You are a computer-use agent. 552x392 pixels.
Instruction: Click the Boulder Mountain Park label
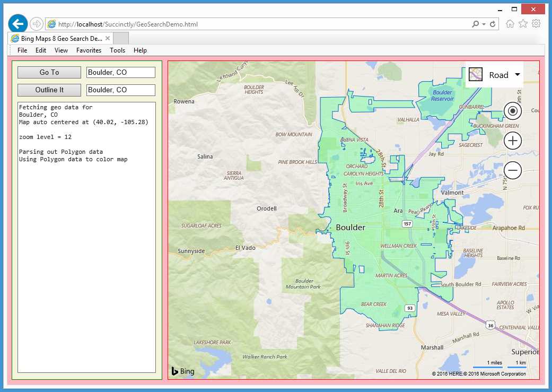pos(303,284)
